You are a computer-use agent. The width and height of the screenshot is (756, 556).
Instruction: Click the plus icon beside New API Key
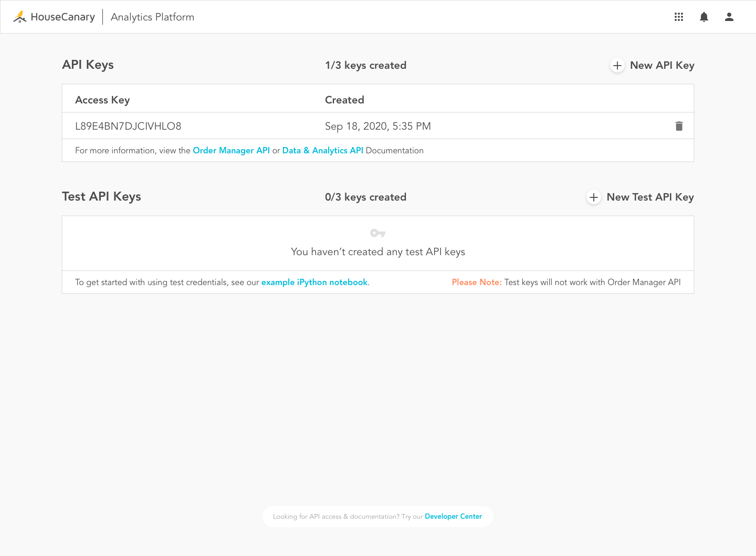click(x=617, y=65)
